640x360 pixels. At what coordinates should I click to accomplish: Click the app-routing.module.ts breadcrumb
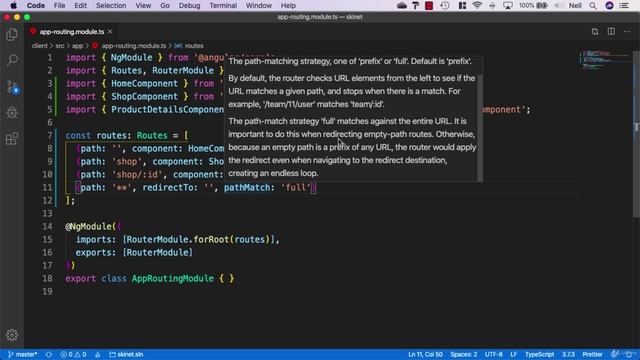tap(129, 46)
